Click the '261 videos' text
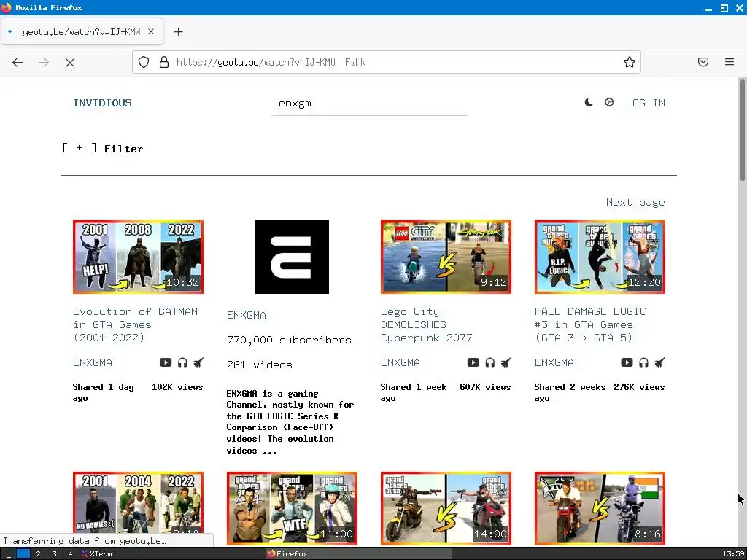This screenshot has width=747, height=560. 260,365
